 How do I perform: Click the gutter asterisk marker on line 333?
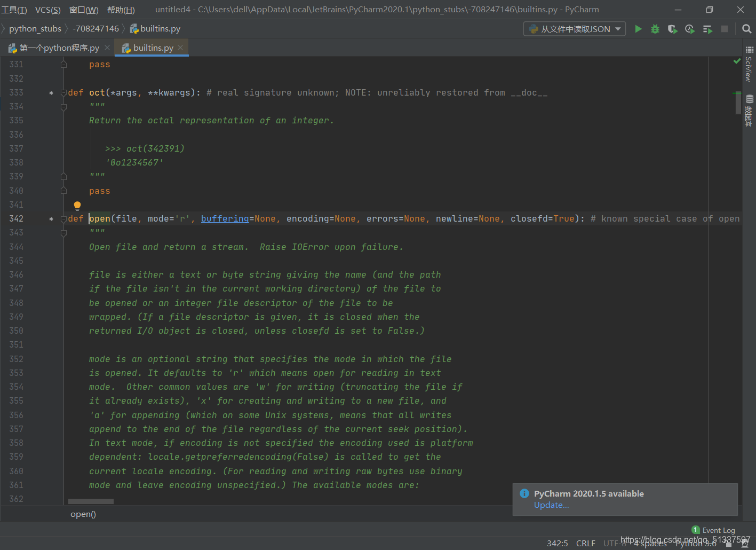point(51,93)
